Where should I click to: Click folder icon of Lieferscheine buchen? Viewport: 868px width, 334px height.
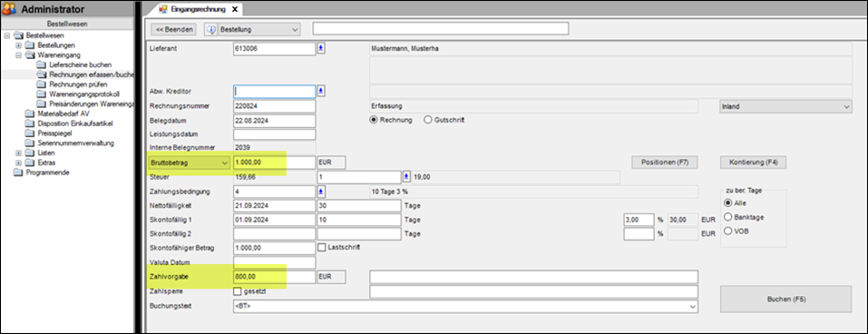[x=42, y=64]
